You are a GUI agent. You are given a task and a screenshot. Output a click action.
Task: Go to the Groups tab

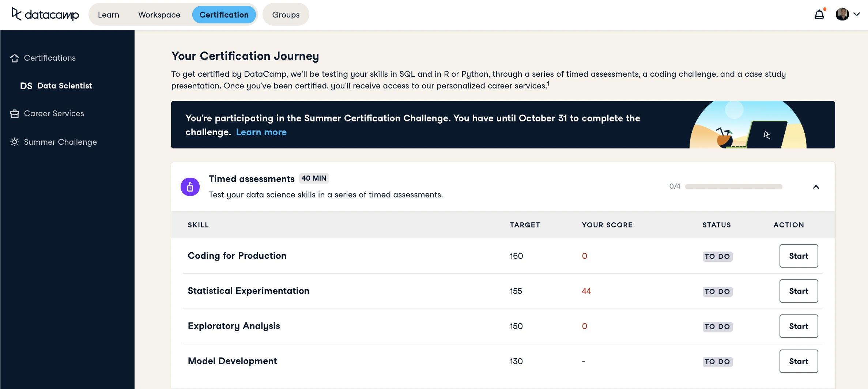pyautogui.click(x=286, y=15)
